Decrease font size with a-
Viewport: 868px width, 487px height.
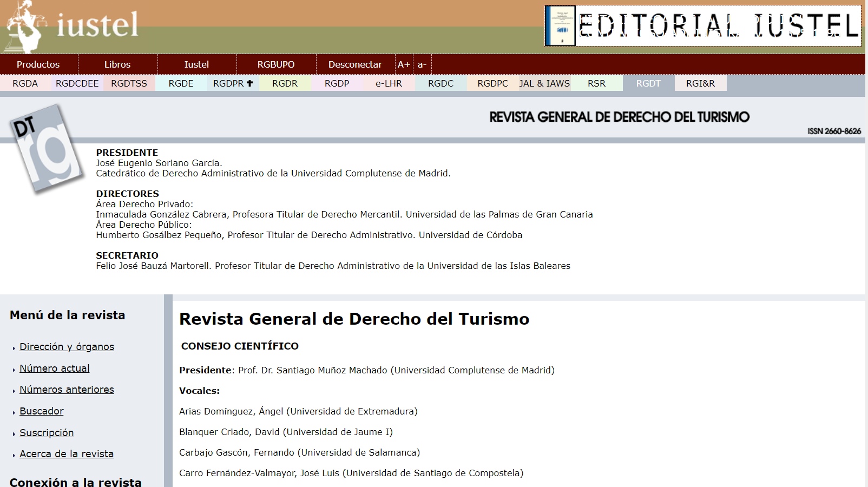pos(422,64)
